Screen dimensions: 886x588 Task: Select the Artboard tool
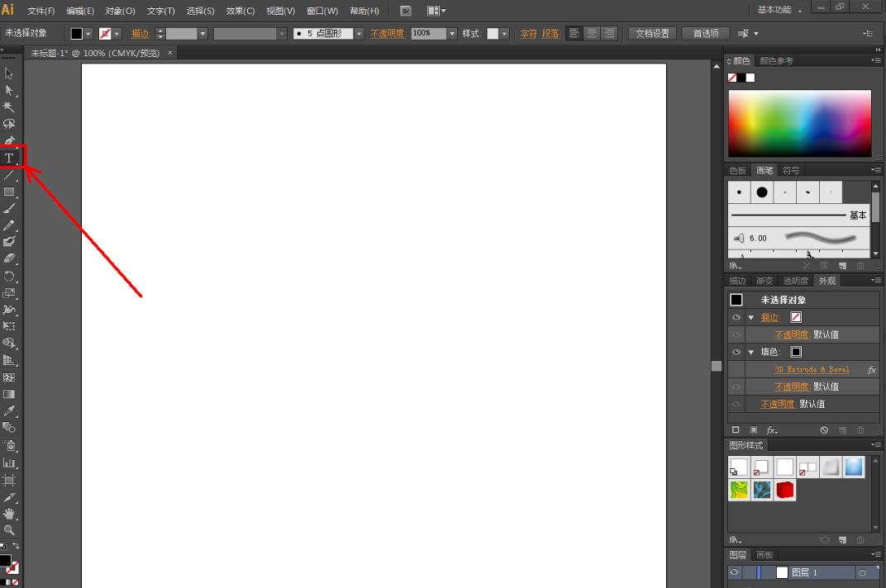coord(8,481)
